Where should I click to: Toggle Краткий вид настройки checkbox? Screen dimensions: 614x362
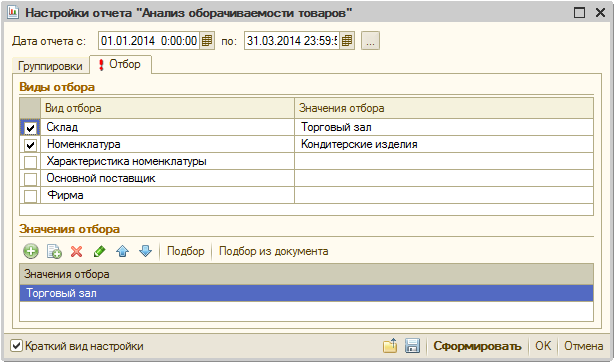pos(16,346)
